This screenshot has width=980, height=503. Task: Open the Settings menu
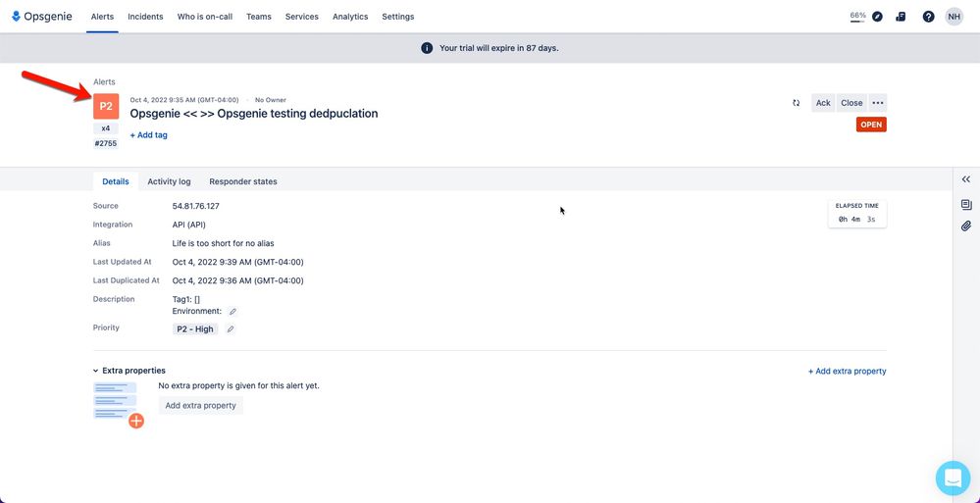398,17
